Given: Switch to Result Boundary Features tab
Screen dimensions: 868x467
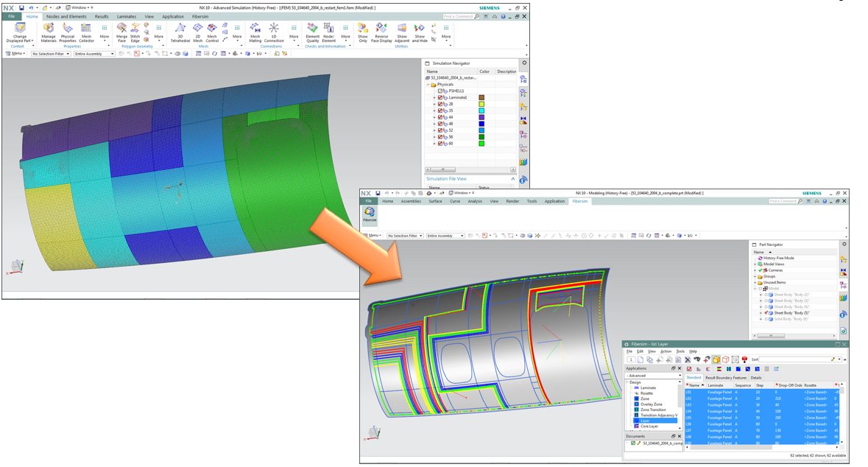Looking at the screenshot, I should (726, 378).
